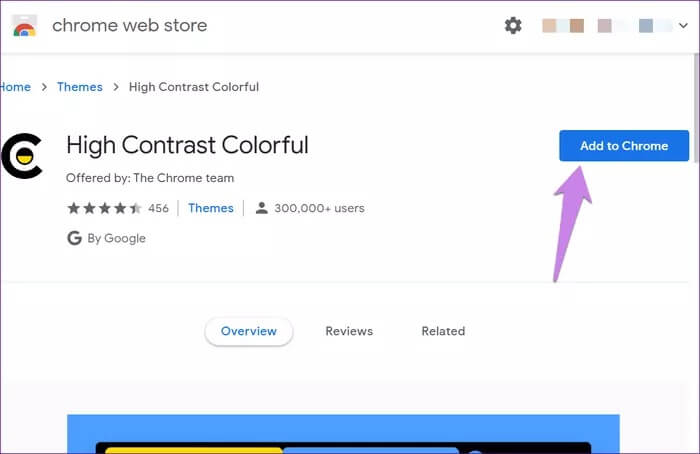Click the page vertical scrollbar

[x=696, y=109]
